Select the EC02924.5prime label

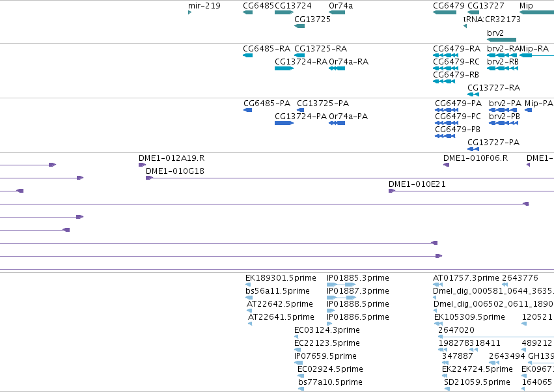[330, 369]
